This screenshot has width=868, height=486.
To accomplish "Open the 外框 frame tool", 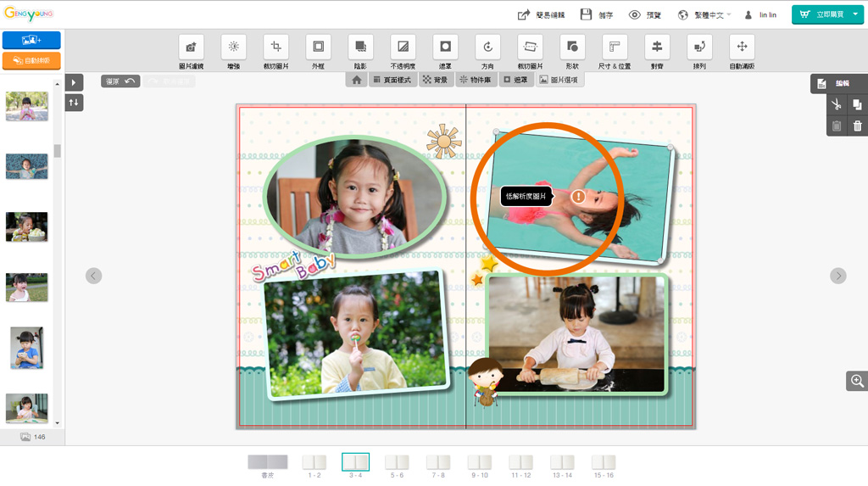I will point(319,52).
